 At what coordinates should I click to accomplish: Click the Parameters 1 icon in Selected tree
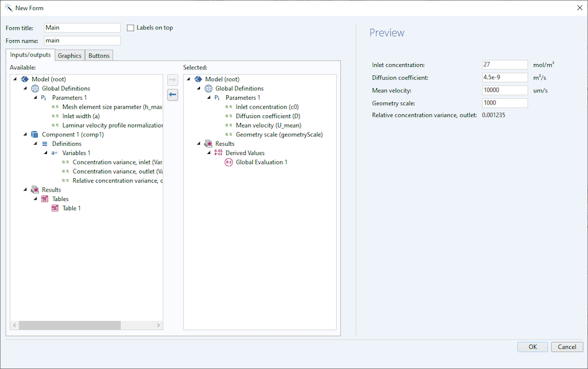pos(217,98)
